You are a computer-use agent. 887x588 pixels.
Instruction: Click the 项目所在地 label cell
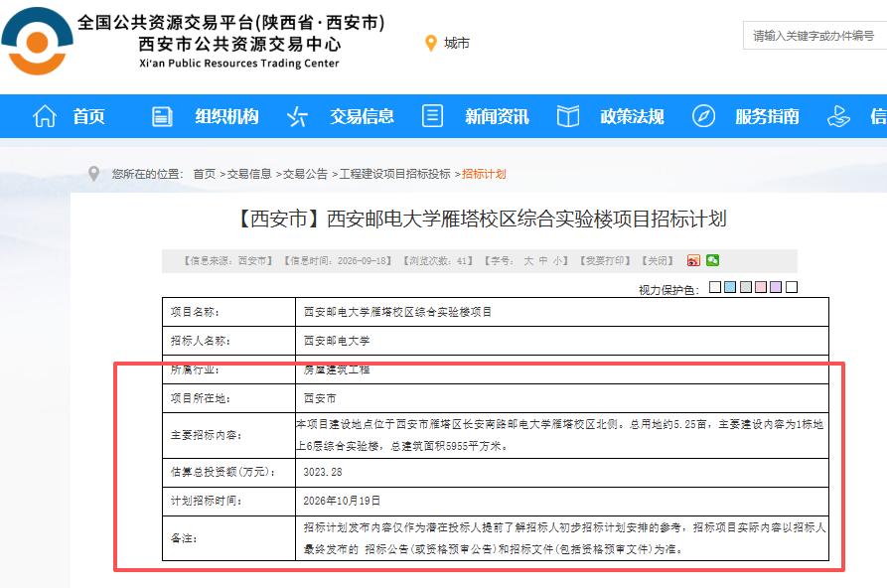pos(228,398)
